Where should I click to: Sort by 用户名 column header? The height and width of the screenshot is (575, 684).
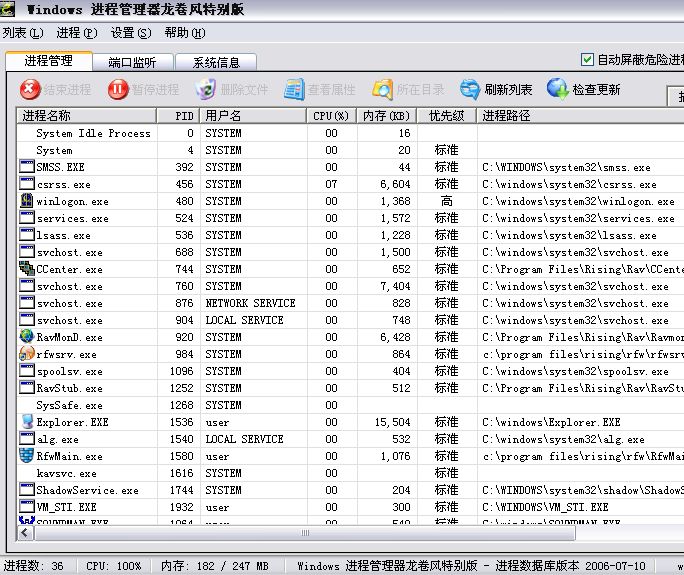coord(253,116)
